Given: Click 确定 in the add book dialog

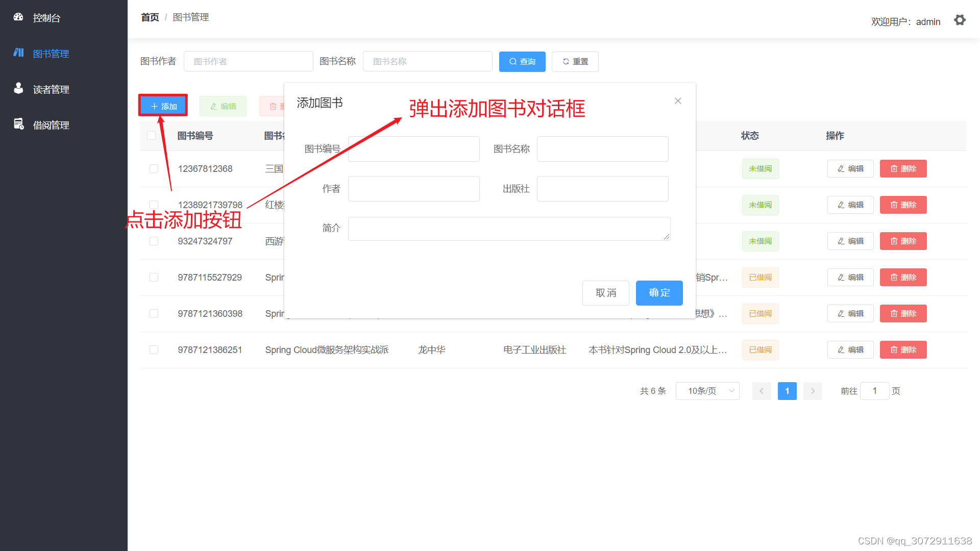Looking at the screenshot, I should click(659, 293).
